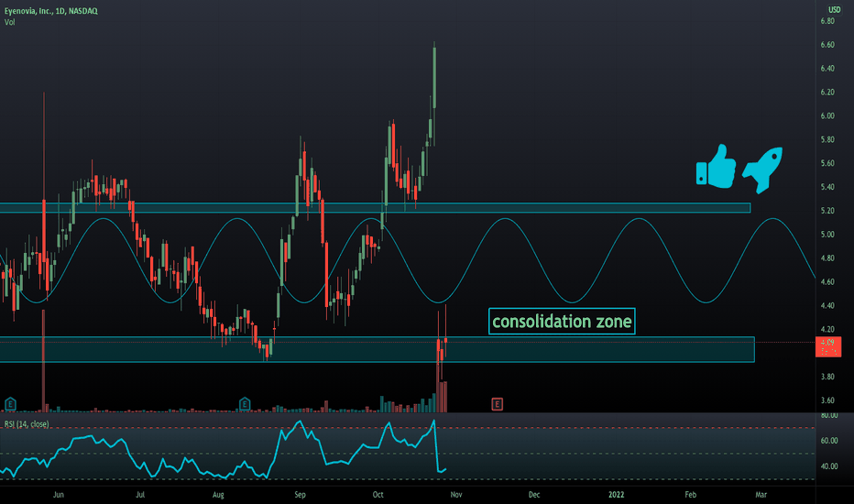The image size is (854, 504).
Task: Click the 4.20 price axis label
Action: pos(827,329)
